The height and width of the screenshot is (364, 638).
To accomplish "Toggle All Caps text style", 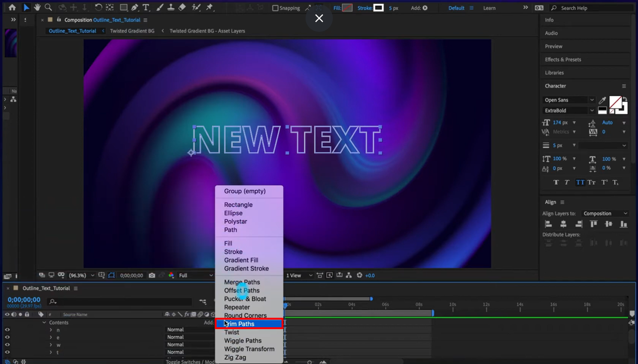I will (580, 182).
